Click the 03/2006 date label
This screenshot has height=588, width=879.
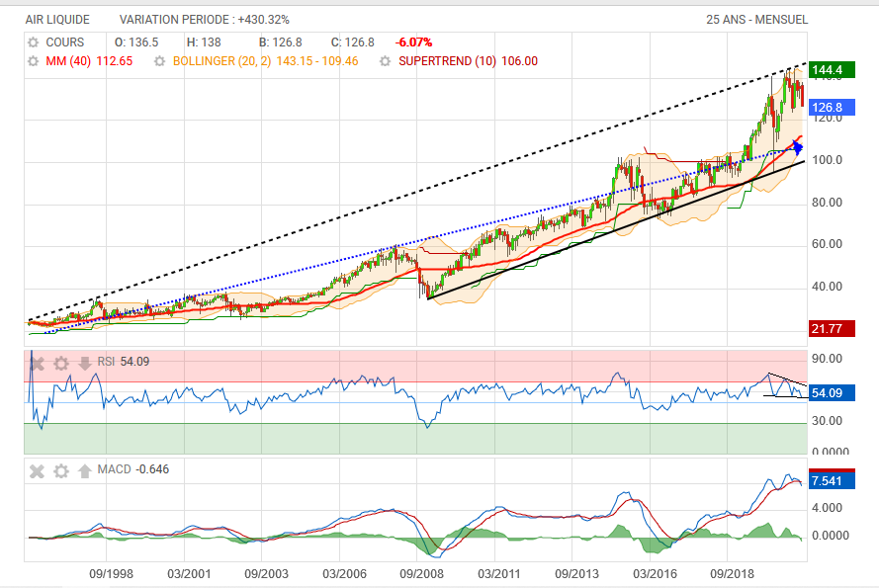click(344, 574)
